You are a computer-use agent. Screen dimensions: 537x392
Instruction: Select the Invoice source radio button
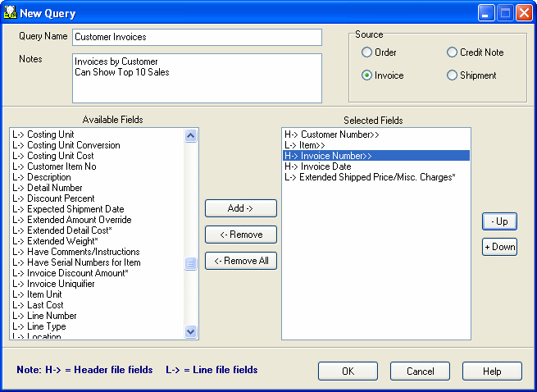coord(366,75)
